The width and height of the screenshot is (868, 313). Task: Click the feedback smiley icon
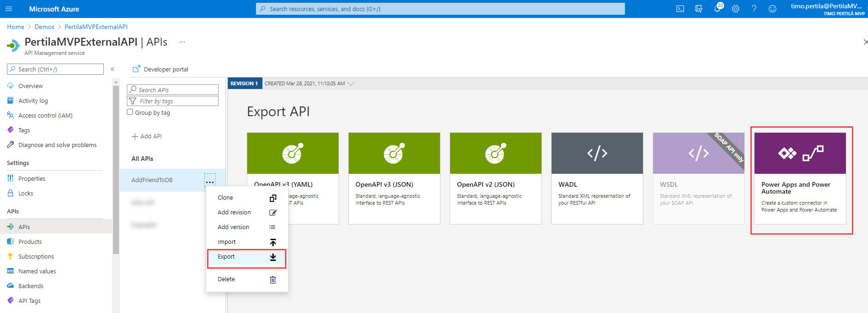[773, 9]
